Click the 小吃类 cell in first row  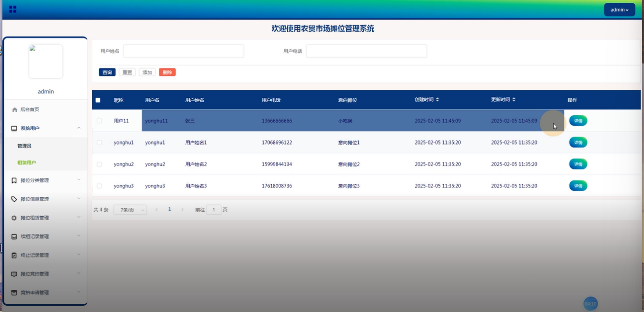[345, 121]
